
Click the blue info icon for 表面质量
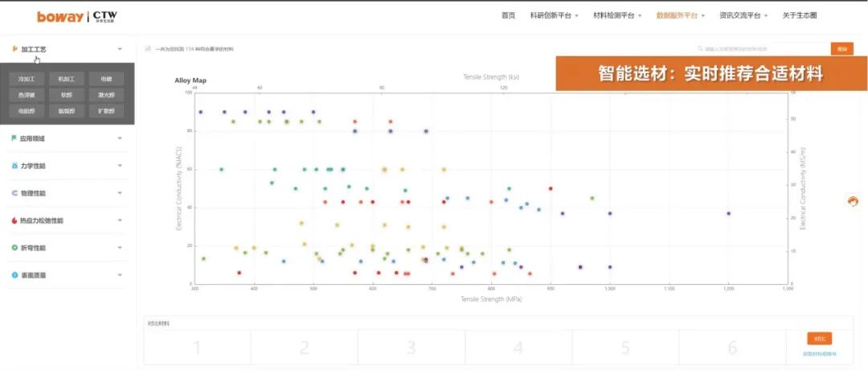pos(14,274)
